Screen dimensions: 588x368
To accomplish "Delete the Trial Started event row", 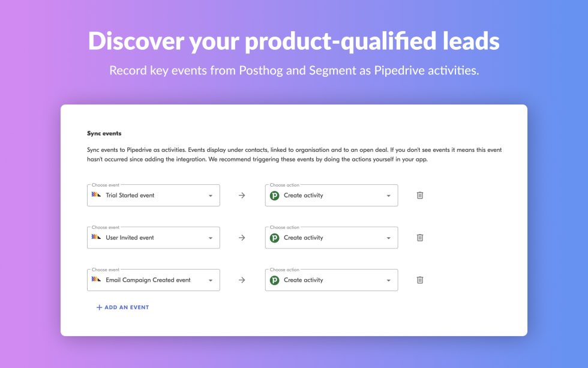I will tap(419, 196).
